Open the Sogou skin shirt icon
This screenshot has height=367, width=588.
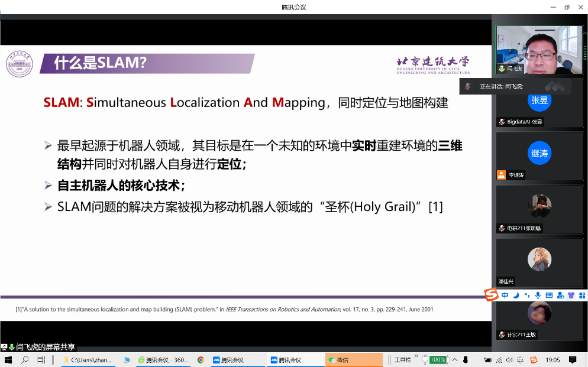(x=571, y=295)
